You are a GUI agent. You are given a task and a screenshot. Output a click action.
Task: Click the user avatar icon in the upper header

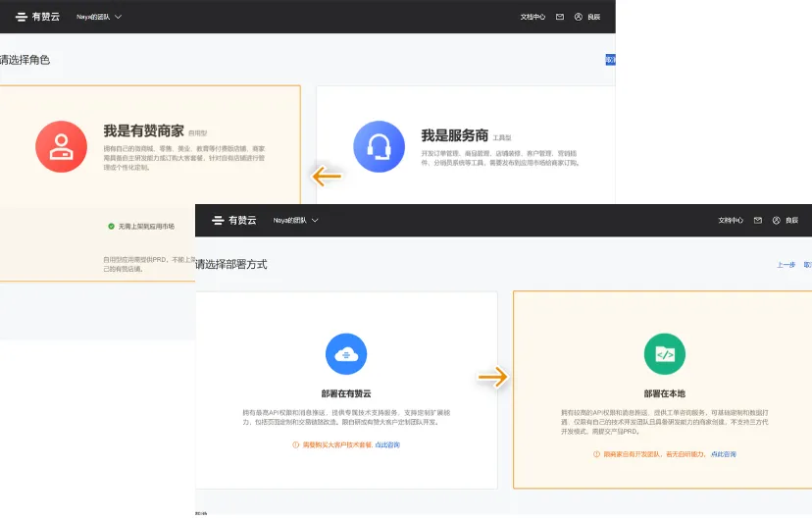579,17
